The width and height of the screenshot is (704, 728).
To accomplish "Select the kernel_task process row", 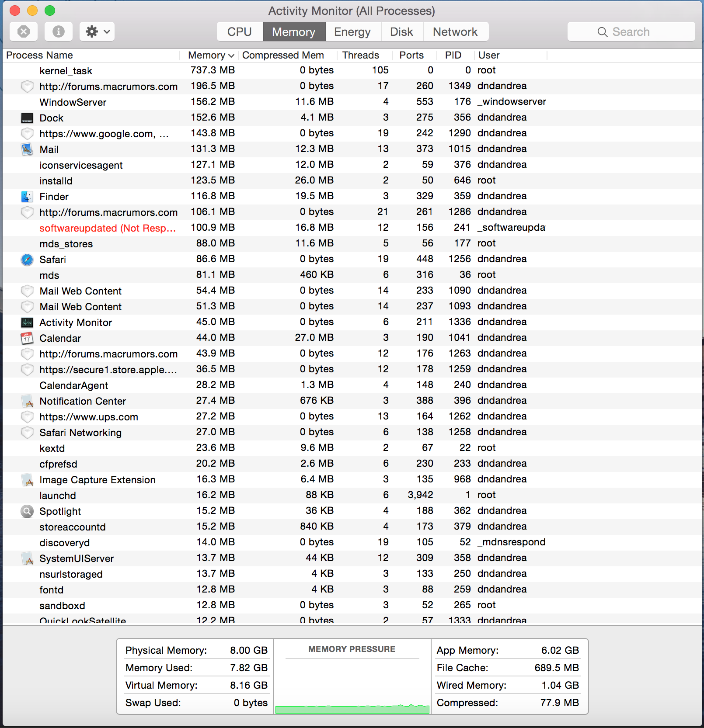I will pos(352,71).
